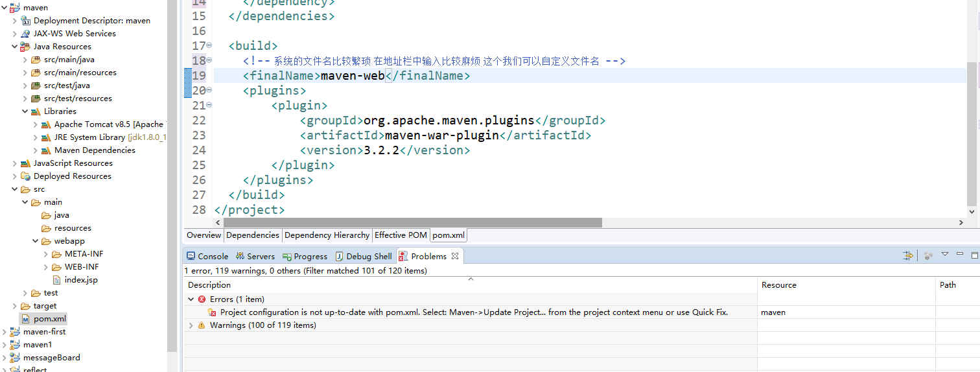
Task: Expand the Maven Dependencies node
Action: click(36, 150)
